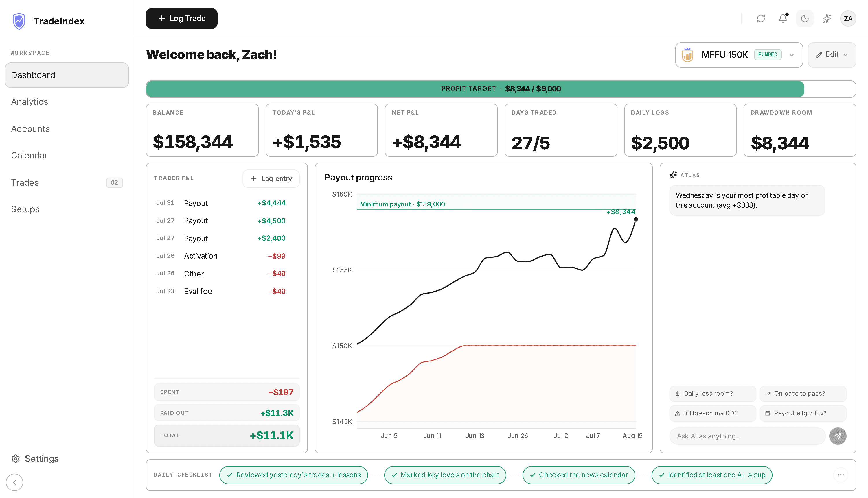This screenshot has height=498, width=868.
Task: Toggle Identified at least one A+ setup
Action: click(x=712, y=475)
